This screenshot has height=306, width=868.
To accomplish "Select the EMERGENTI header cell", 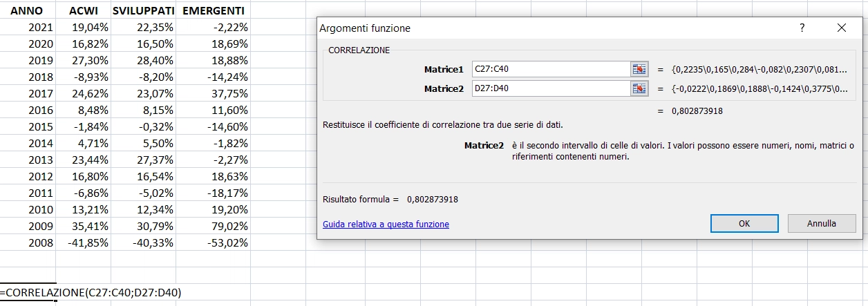I will pyautogui.click(x=213, y=11).
